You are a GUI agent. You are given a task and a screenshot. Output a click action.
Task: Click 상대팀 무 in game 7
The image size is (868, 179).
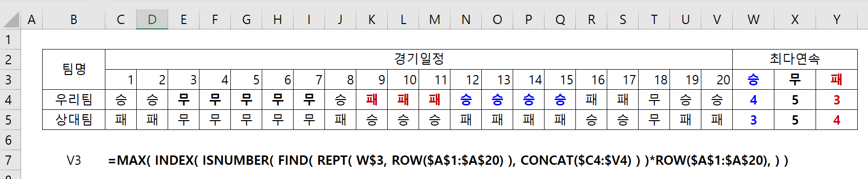click(x=309, y=120)
